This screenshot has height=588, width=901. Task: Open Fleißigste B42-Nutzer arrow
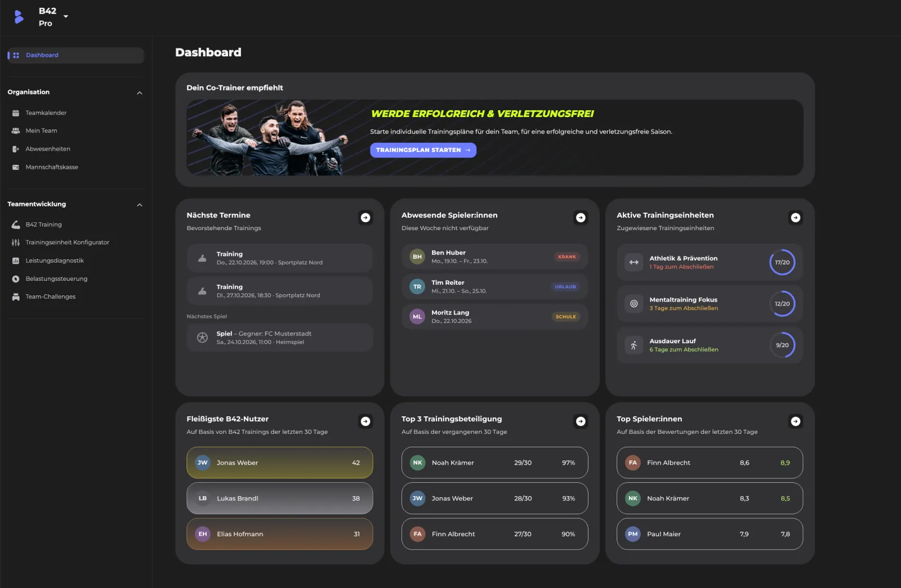365,421
